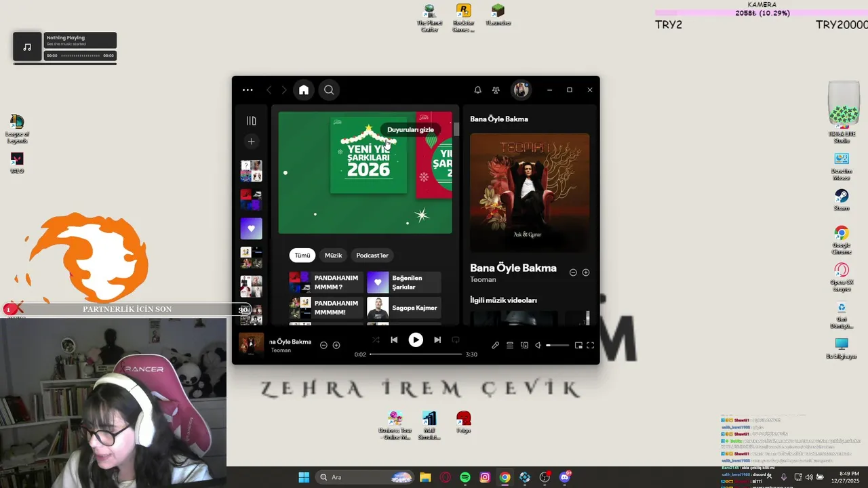
Task: Select the Tümü filter chip
Action: pos(302,256)
